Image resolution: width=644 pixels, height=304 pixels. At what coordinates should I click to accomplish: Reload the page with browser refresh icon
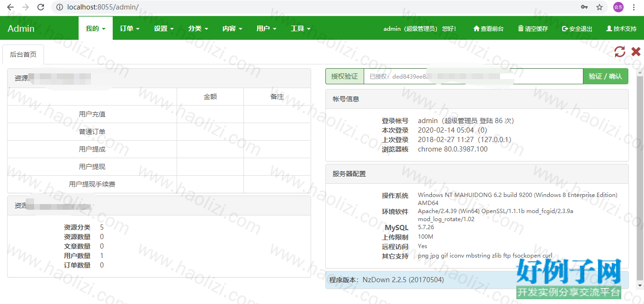coord(41,8)
